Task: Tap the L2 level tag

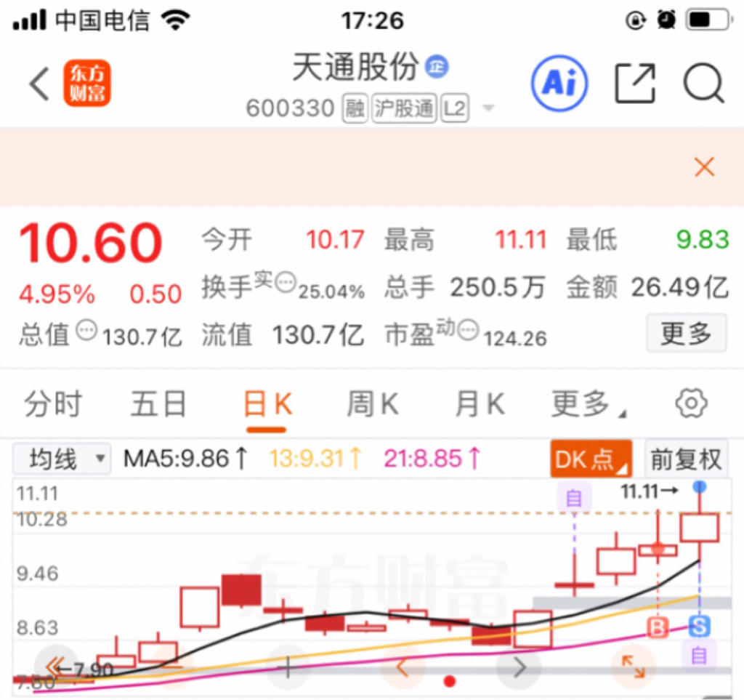Action: 455,108
